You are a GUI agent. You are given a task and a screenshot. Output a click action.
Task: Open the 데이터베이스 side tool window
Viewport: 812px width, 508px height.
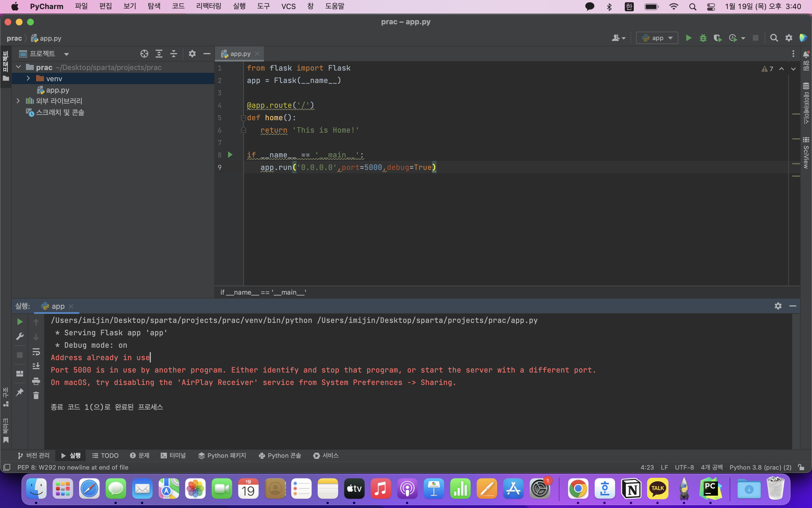pyautogui.click(x=806, y=103)
